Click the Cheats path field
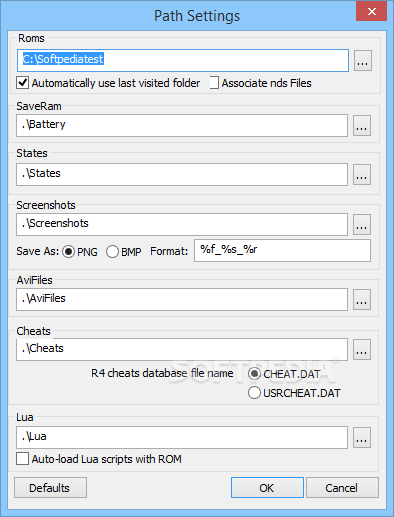The image size is (394, 517). point(182,349)
